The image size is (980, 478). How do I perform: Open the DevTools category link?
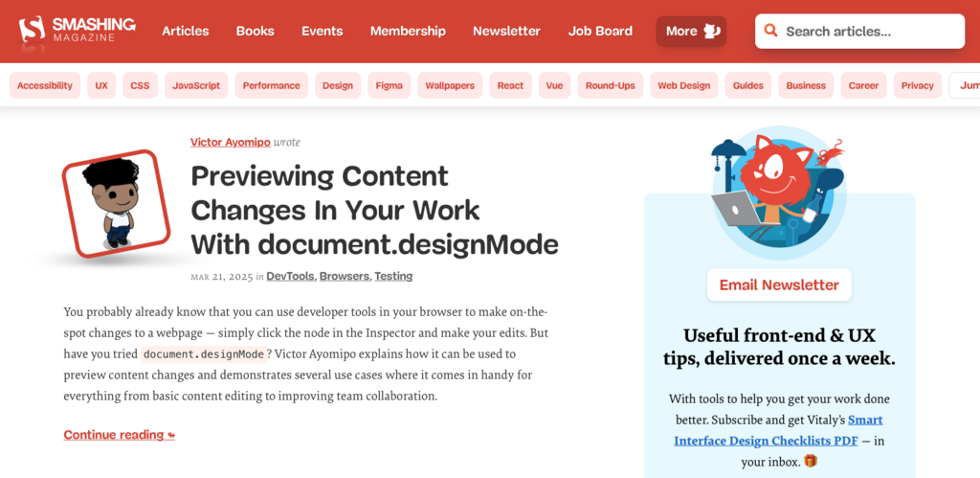290,276
